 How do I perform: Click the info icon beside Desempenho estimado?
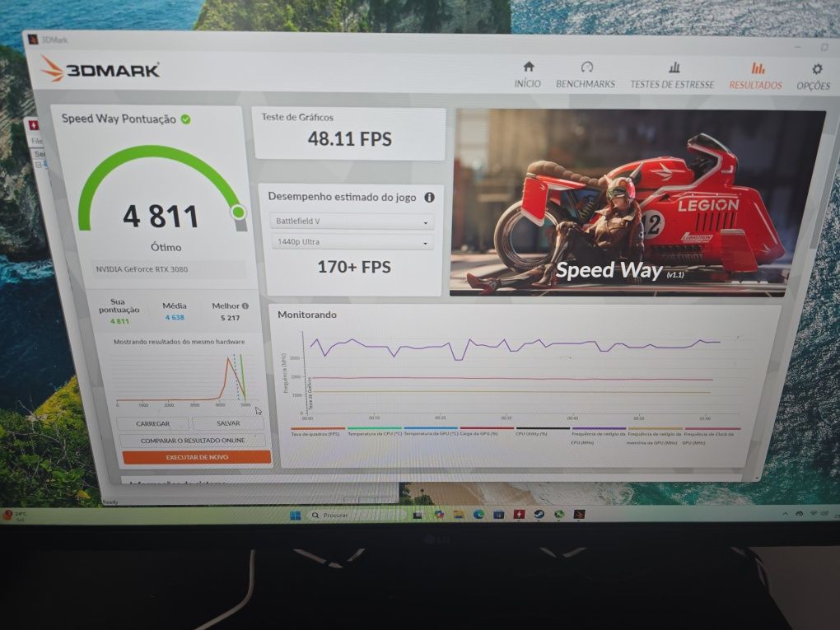429,197
